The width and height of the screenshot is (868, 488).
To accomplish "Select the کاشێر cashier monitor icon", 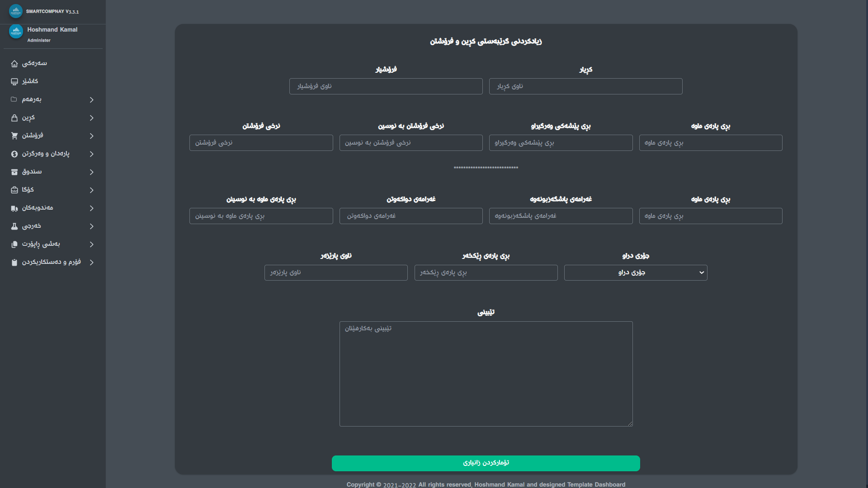I will (14, 82).
